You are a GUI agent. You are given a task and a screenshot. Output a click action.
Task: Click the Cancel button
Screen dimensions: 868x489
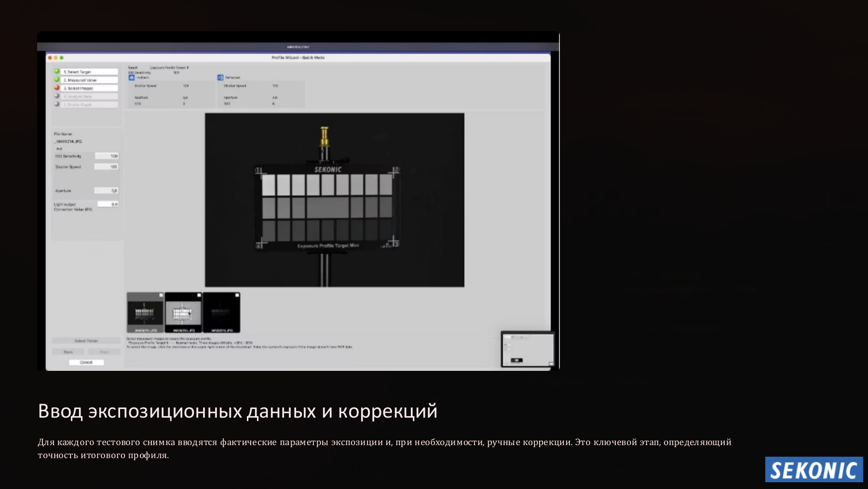pos(86,362)
